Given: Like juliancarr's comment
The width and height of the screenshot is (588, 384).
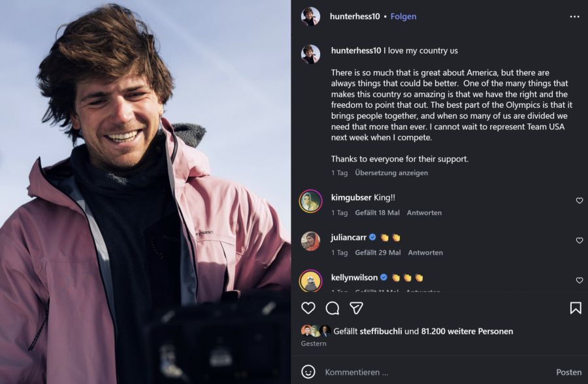Looking at the screenshot, I should [579, 240].
